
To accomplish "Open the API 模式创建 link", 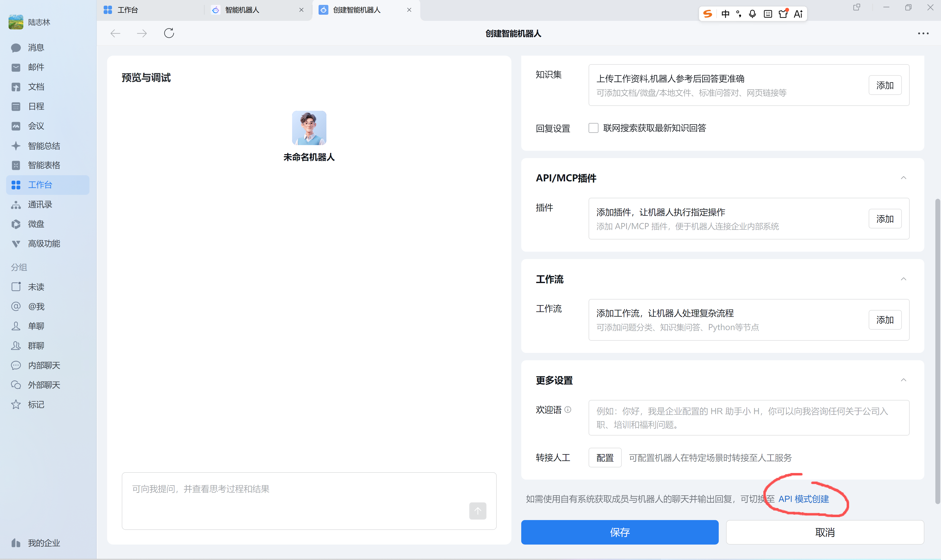I will pyautogui.click(x=804, y=499).
